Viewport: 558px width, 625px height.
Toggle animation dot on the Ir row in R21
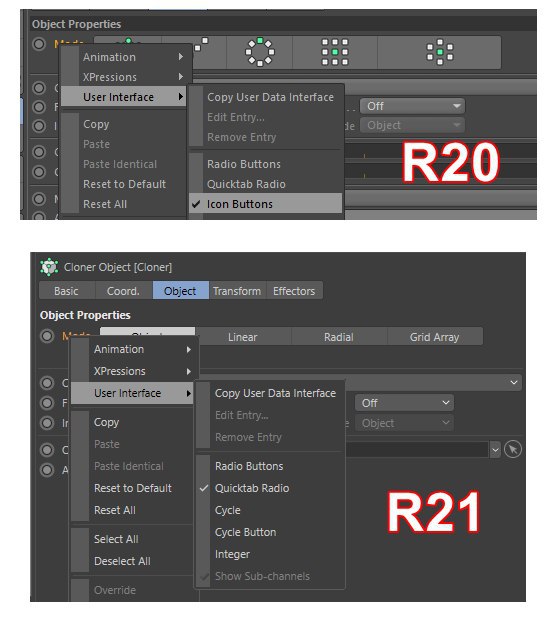47,423
